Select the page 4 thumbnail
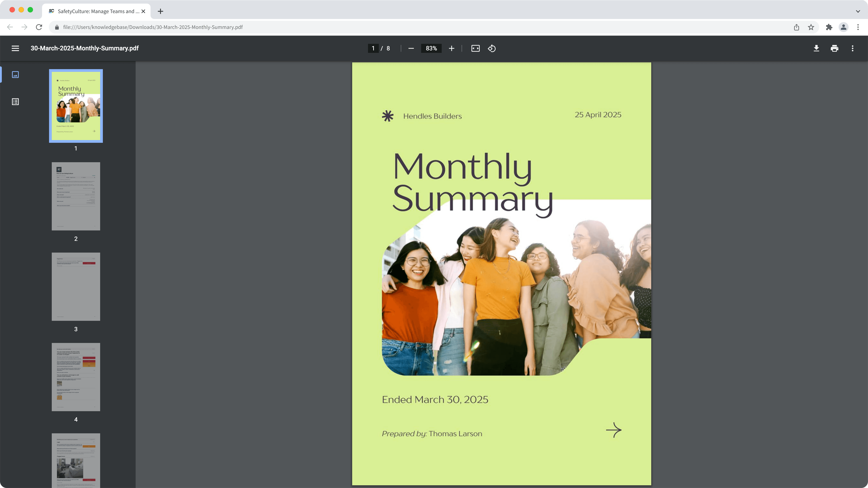Viewport: 868px width, 488px height. click(76, 377)
